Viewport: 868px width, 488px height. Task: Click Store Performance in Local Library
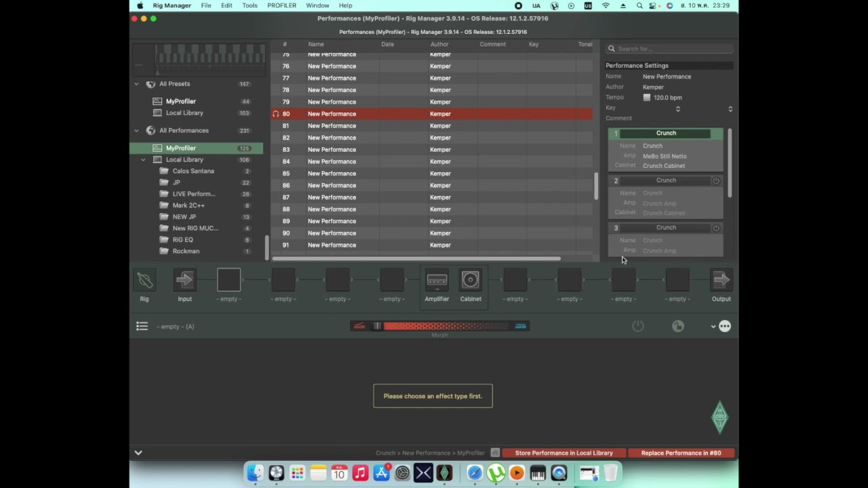tap(564, 453)
